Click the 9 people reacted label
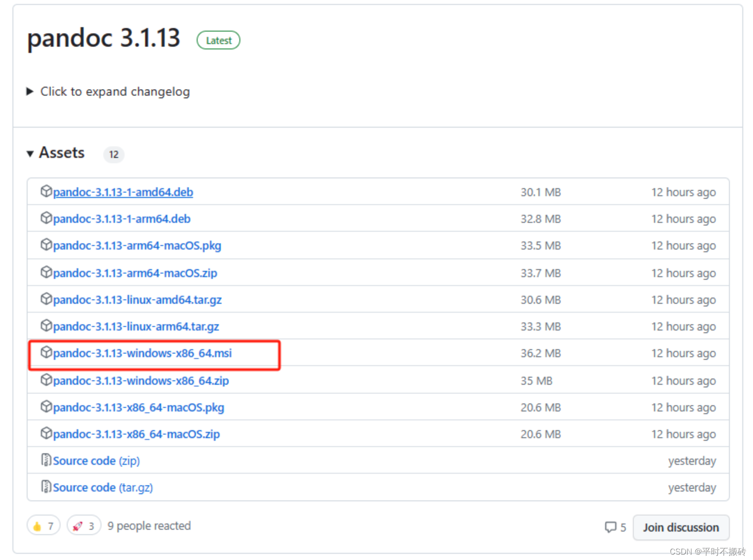 (149, 525)
